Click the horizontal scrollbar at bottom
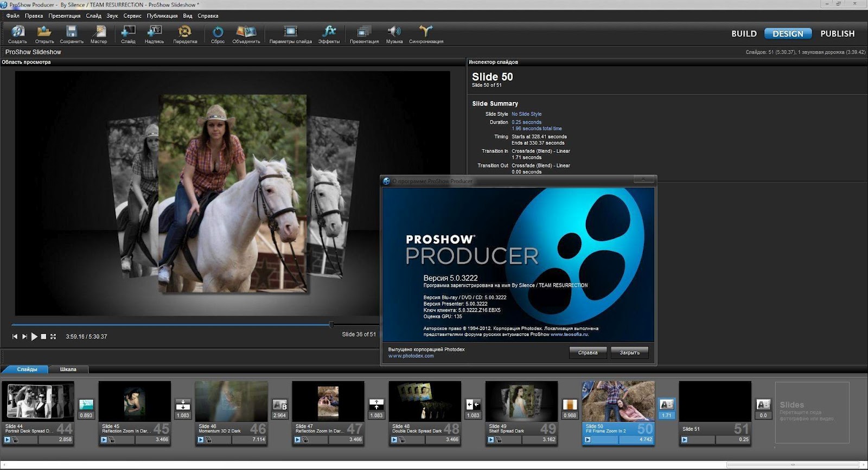Image resolution: width=868 pixels, height=470 pixels. tap(793, 465)
